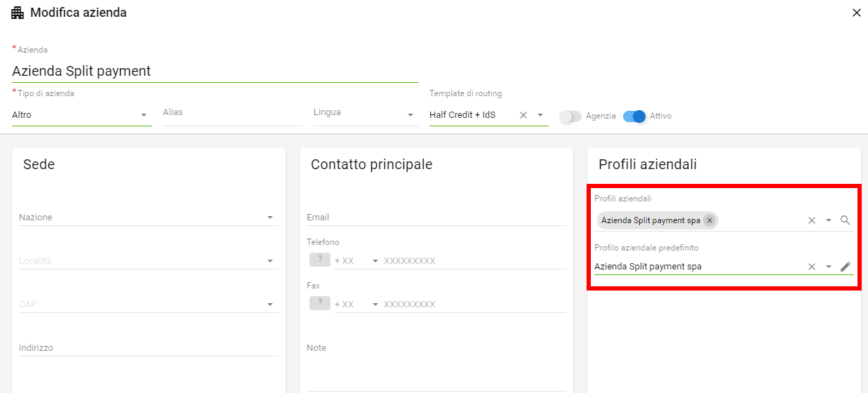Edit default profile with the pencil icon
Image resolution: width=868 pixels, height=393 pixels.
(846, 267)
